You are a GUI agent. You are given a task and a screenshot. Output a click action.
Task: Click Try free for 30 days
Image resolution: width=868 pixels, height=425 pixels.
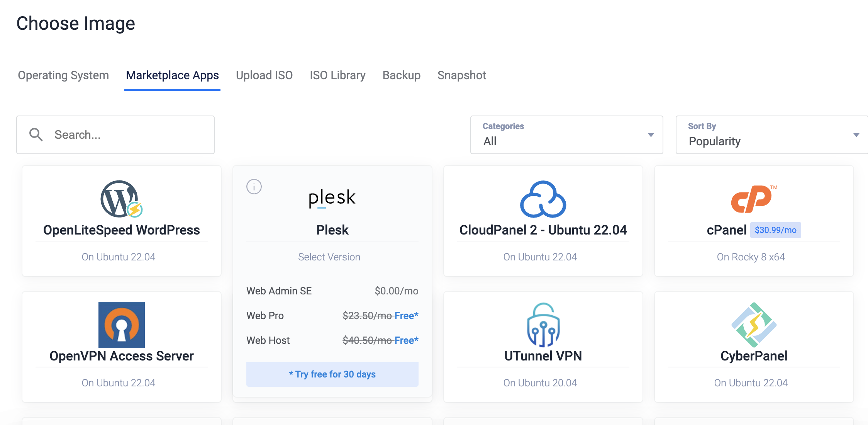(x=332, y=374)
